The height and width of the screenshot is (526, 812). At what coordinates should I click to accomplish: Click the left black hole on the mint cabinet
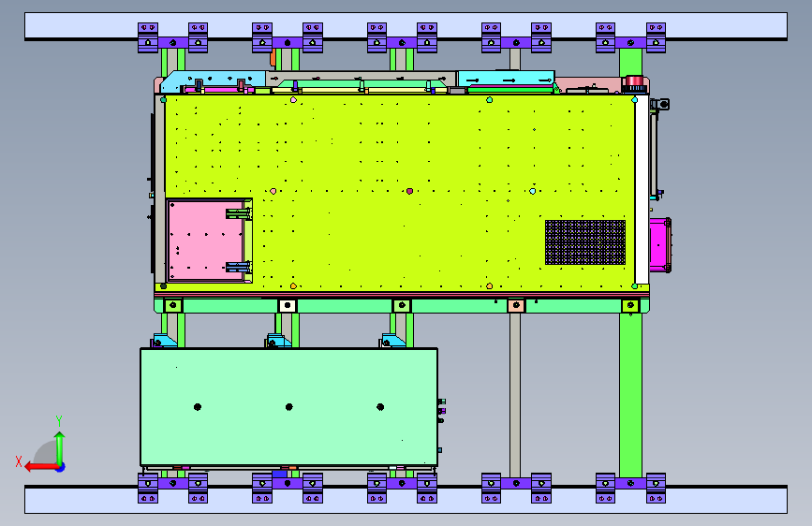pos(198,407)
